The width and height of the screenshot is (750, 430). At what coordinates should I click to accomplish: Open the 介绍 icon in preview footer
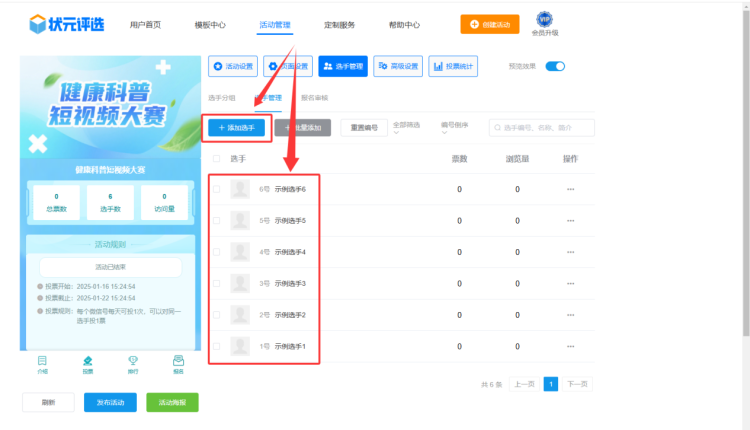pyautogui.click(x=42, y=362)
